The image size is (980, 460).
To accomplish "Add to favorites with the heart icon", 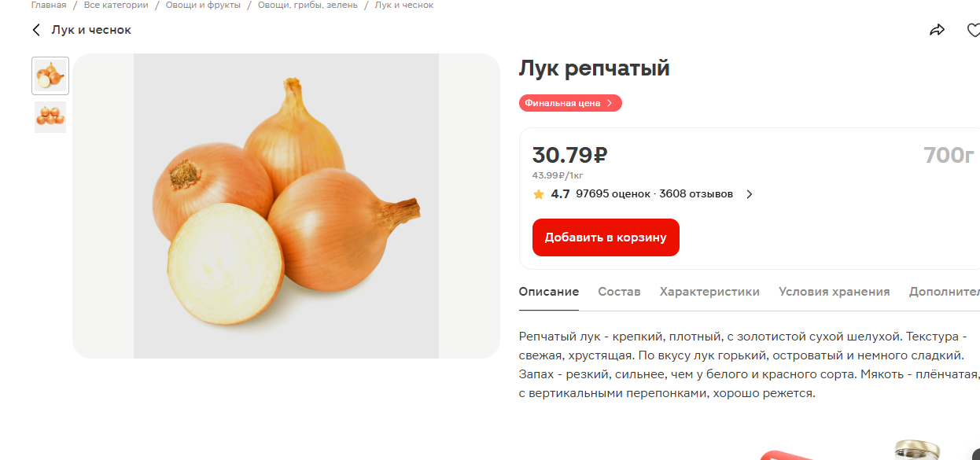I will click(973, 30).
